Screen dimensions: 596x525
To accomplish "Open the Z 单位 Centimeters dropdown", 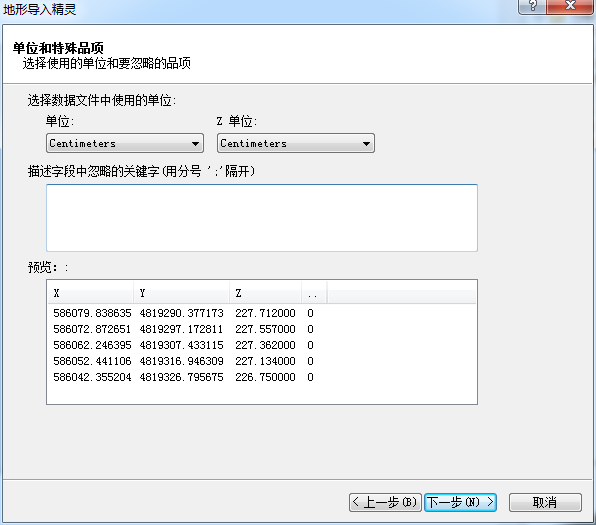I will point(296,143).
